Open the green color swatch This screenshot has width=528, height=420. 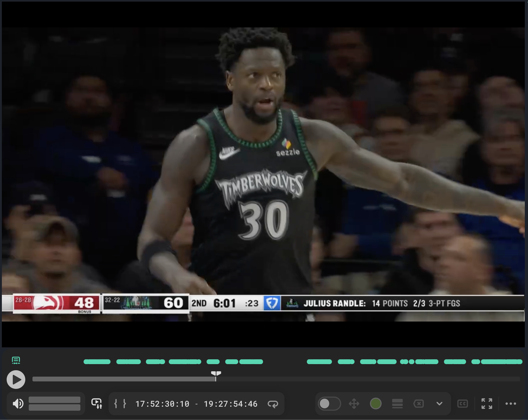pyautogui.click(x=376, y=403)
